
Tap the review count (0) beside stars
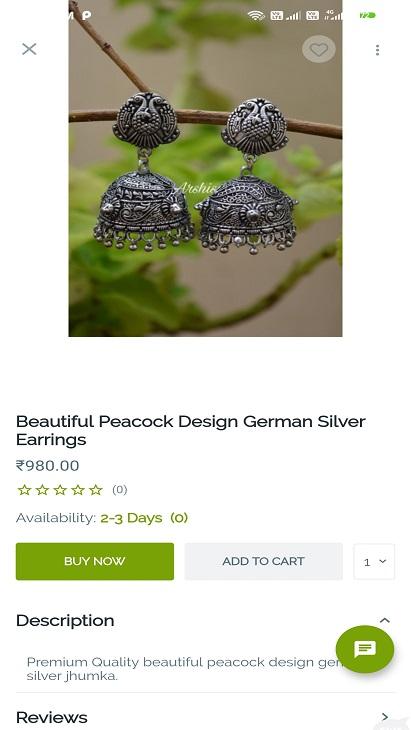120,489
